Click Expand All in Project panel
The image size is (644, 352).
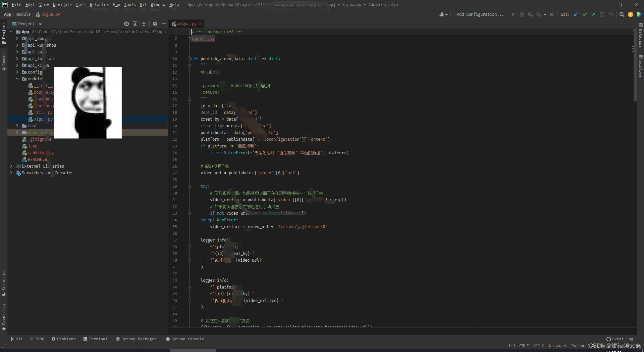click(x=135, y=24)
